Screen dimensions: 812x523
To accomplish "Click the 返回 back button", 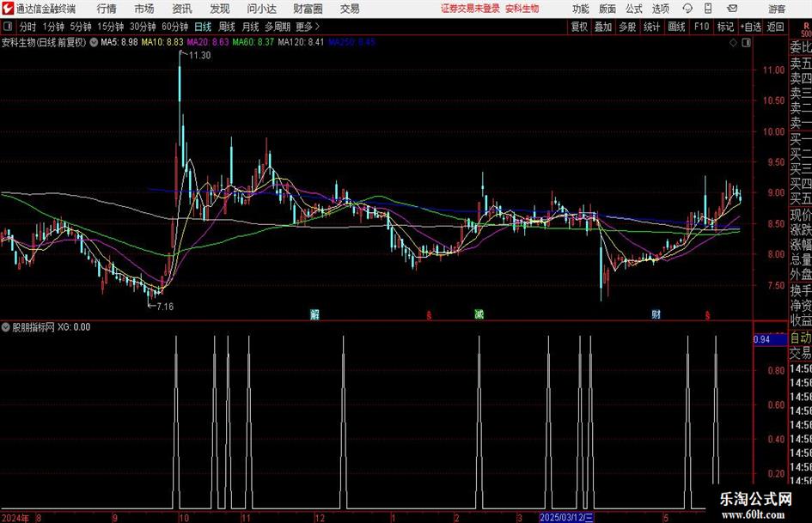I will [x=775, y=27].
